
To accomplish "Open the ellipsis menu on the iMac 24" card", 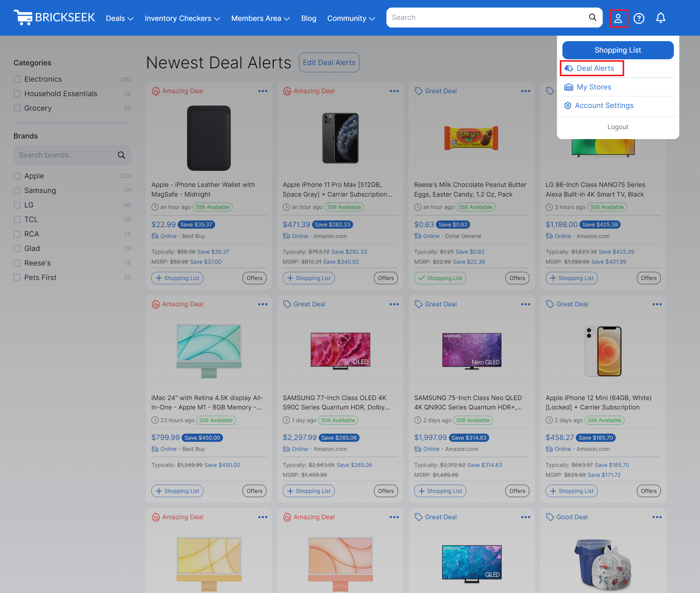I will [x=263, y=304].
